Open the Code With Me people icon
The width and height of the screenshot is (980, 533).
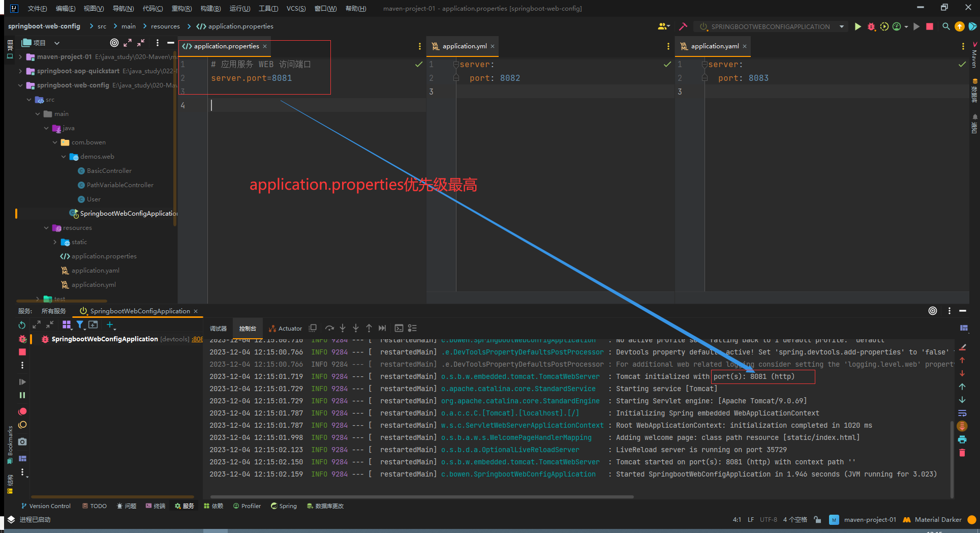(x=663, y=26)
